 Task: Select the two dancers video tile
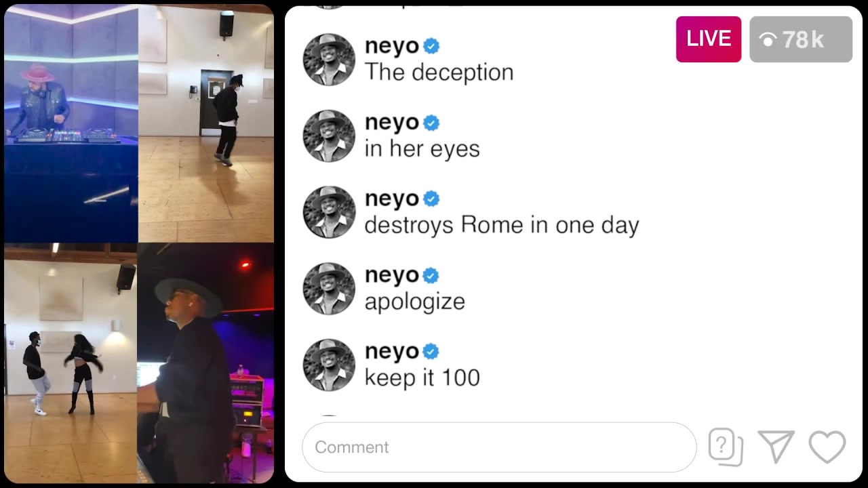[x=71, y=363]
